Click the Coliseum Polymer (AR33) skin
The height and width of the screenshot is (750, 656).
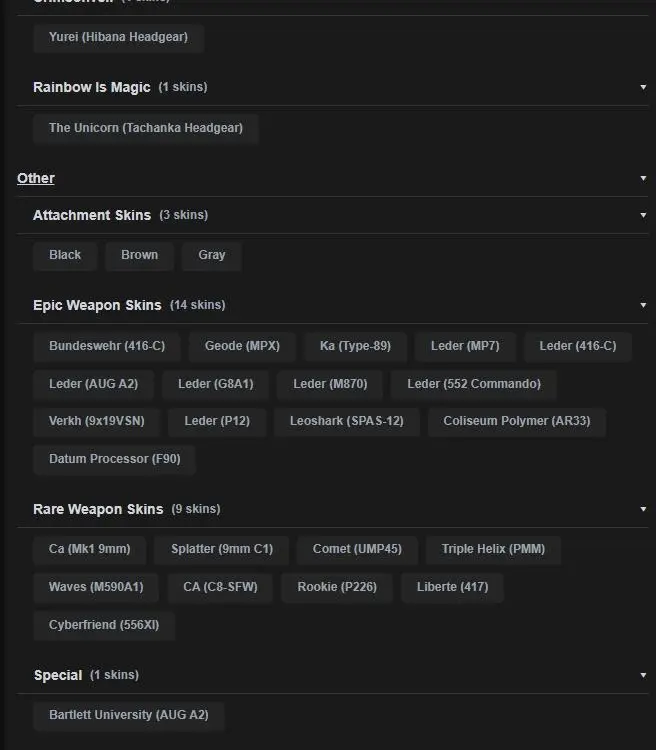[x=517, y=421]
